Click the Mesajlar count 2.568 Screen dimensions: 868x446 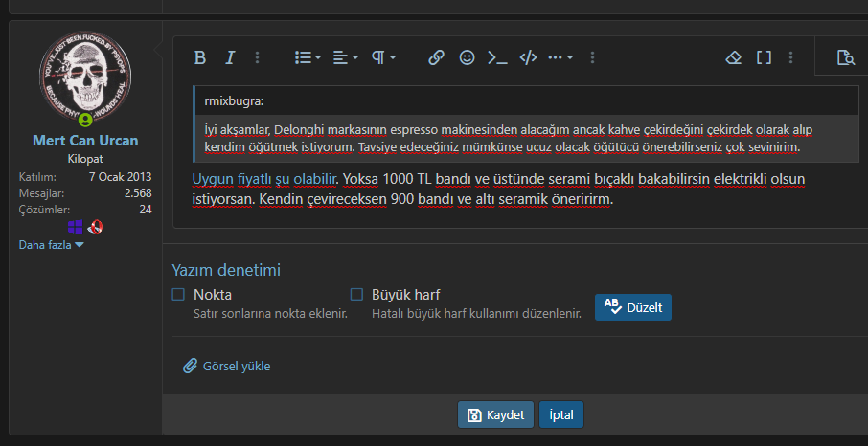pyautogui.click(x=138, y=193)
